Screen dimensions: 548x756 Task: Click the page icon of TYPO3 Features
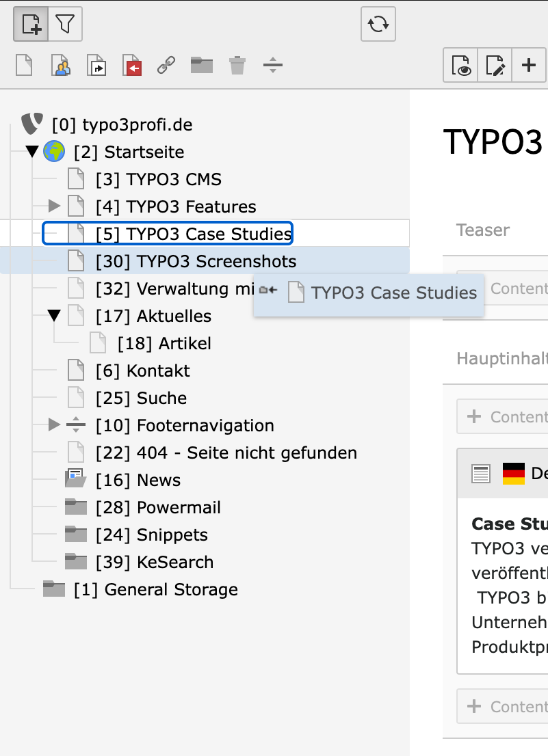[x=76, y=206]
